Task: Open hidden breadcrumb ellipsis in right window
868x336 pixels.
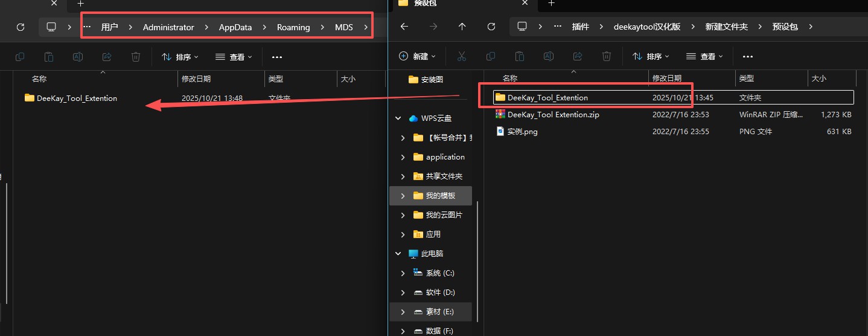Action: [558, 27]
